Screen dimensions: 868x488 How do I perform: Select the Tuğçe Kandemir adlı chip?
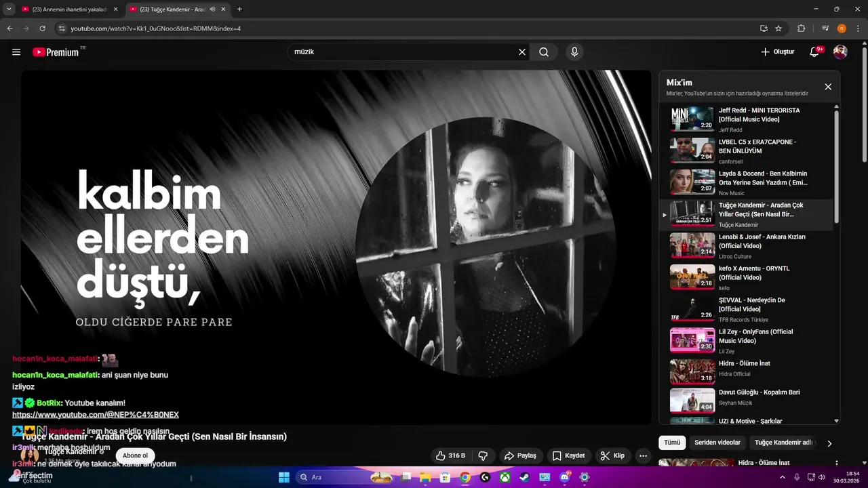(x=783, y=443)
